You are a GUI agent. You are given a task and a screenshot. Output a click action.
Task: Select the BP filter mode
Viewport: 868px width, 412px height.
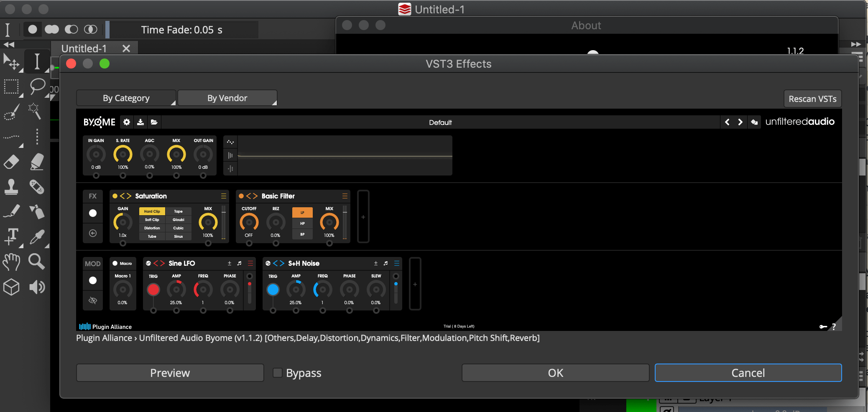click(302, 234)
